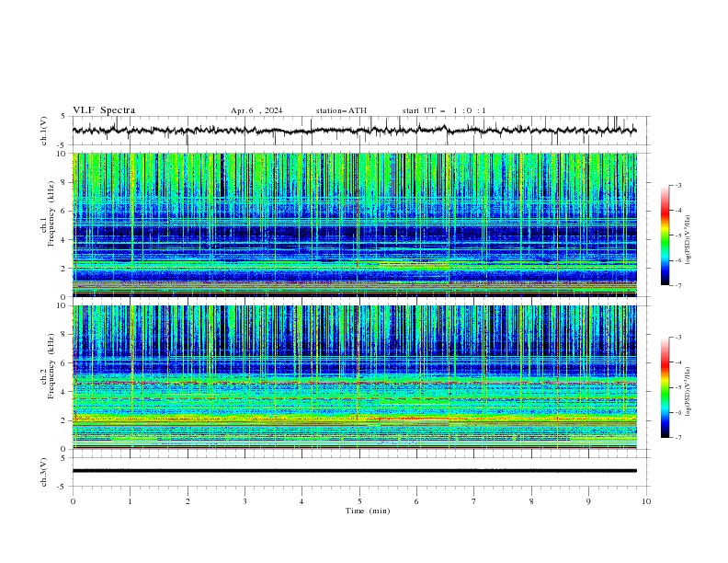Click the "-4" tick on the lower color bar
Image resolution: width=728 pixels, height=563 pixels.
click(x=677, y=362)
